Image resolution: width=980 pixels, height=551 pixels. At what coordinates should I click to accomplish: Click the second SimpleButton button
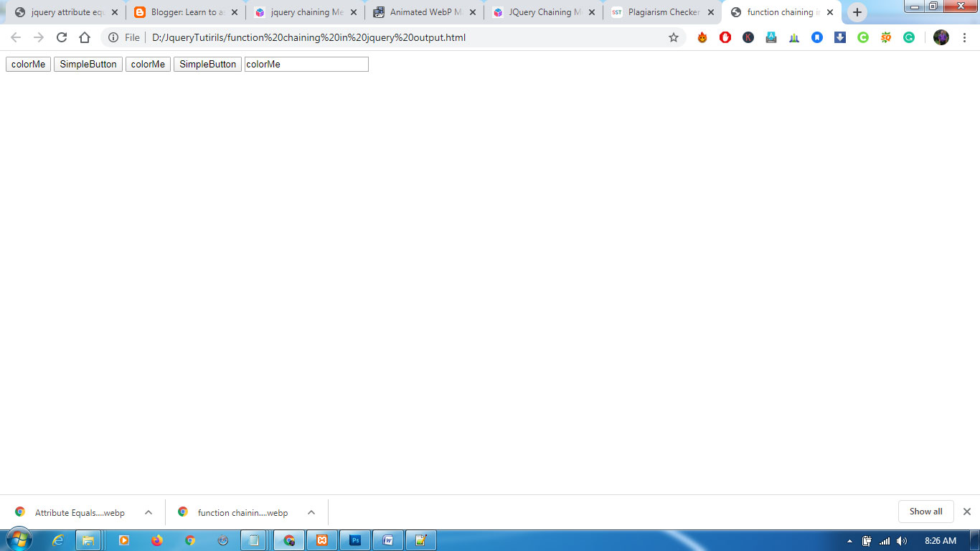pyautogui.click(x=207, y=64)
